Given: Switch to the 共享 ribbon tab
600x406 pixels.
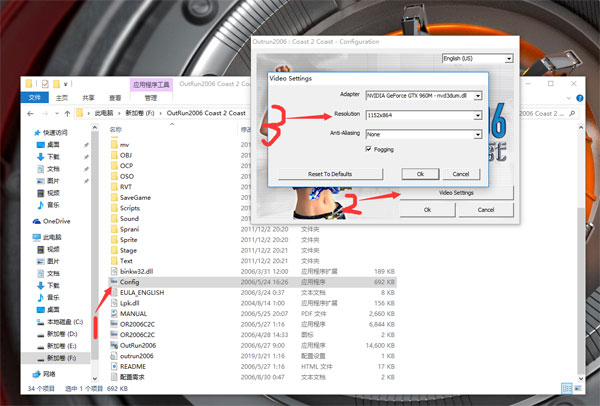Looking at the screenshot, I should point(88,98).
